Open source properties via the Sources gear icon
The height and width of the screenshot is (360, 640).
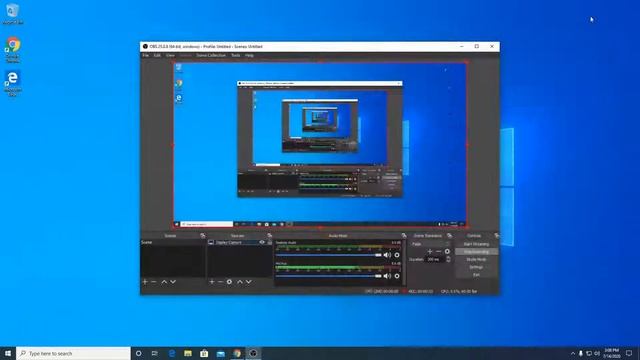(x=229, y=282)
